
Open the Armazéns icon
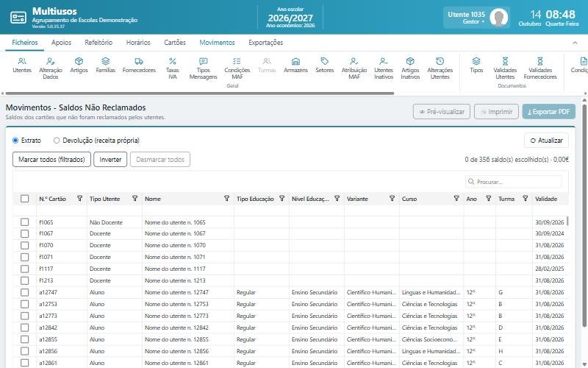[295, 65]
